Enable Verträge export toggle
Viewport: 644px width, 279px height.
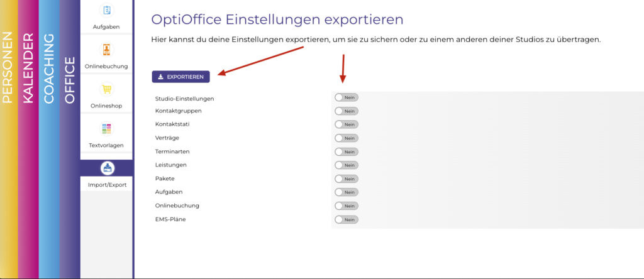tap(347, 138)
